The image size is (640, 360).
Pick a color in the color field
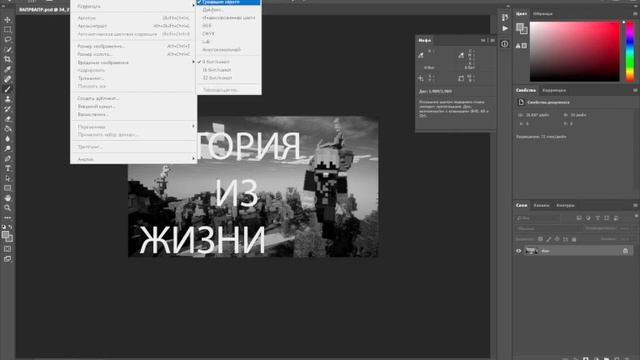pyautogui.click(x=575, y=51)
